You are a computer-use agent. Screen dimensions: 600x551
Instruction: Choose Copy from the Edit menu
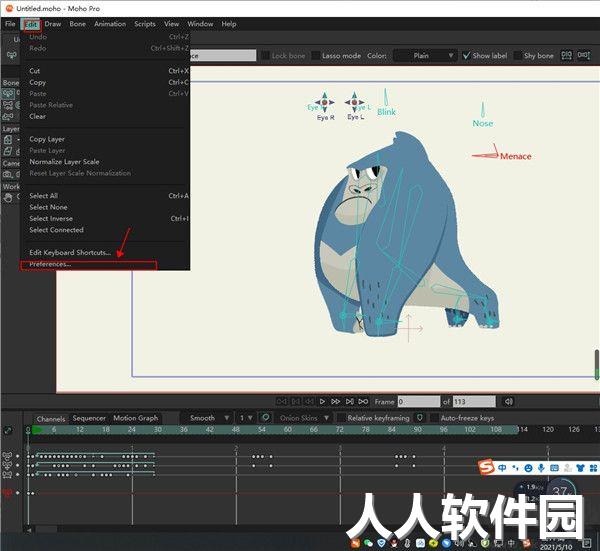coord(105,82)
